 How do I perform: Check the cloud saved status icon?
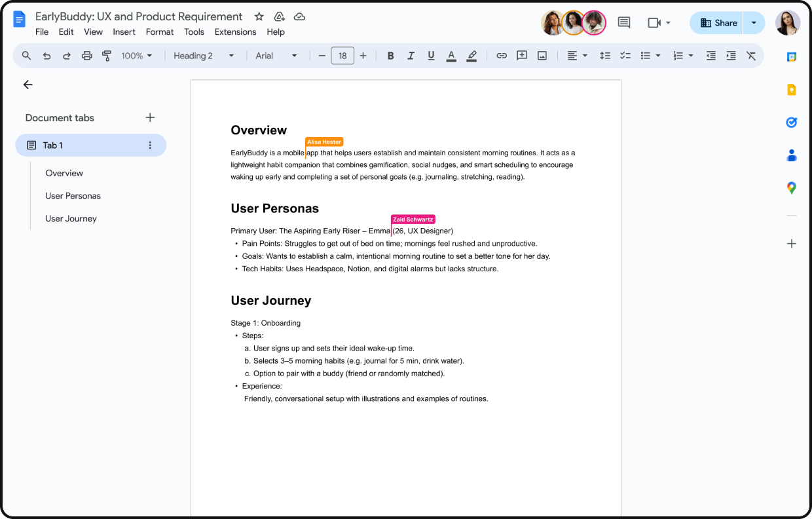(x=299, y=16)
